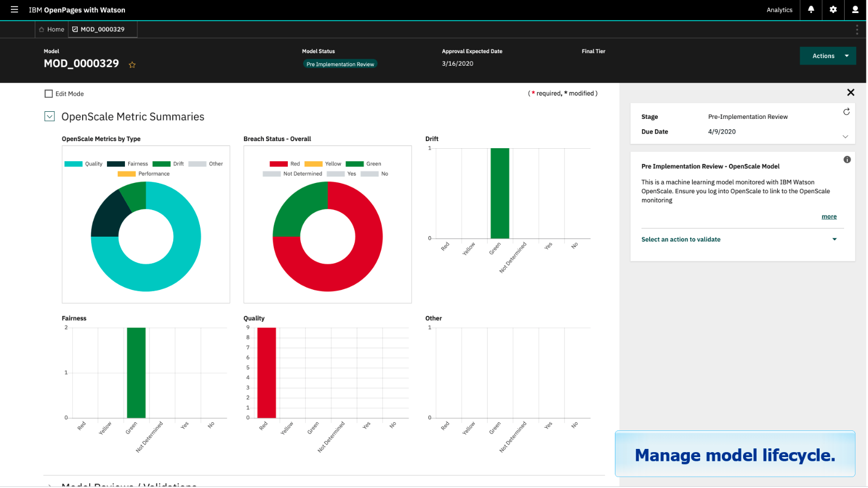Click the Stage value Pre-Implementation Review
This screenshot has height=488, width=868.
[x=748, y=117]
